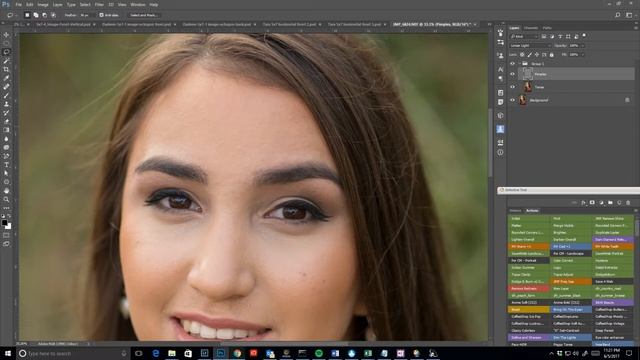Open the Opacity slider arrow
Screen dimensions: 640x360
click(583, 46)
